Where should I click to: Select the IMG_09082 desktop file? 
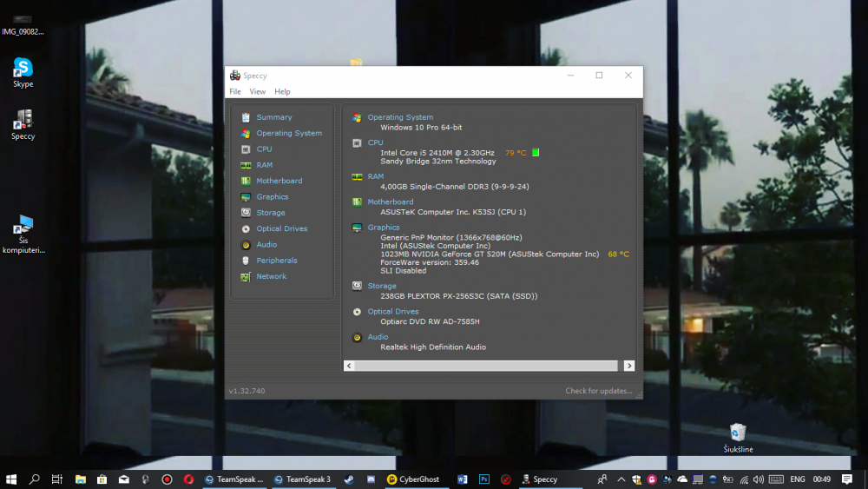(x=23, y=25)
